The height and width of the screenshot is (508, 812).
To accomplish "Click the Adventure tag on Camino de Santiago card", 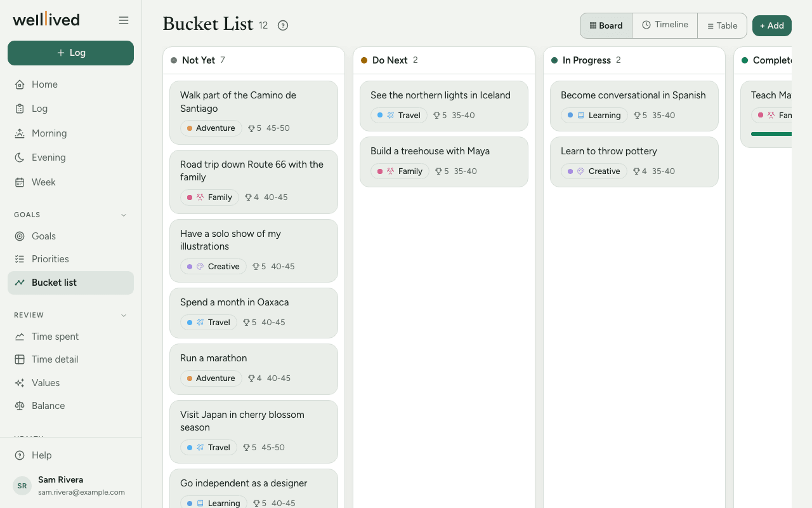I will point(211,128).
